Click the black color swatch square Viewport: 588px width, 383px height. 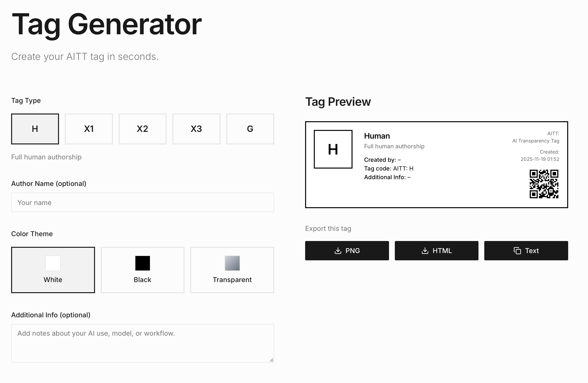[x=143, y=263]
